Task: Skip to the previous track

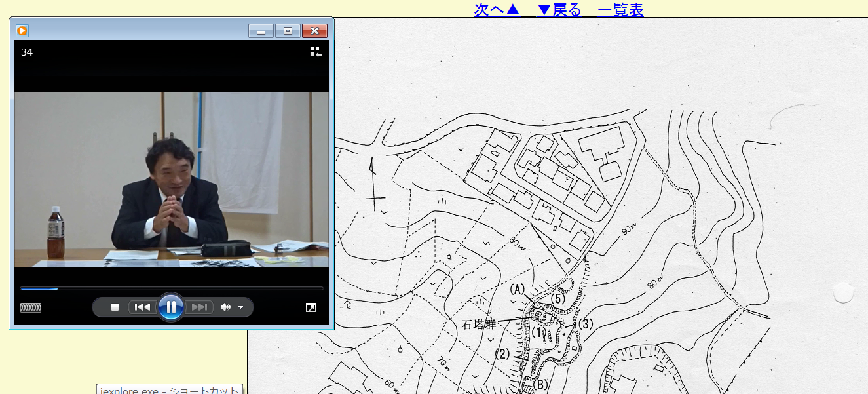Action: (x=142, y=307)
